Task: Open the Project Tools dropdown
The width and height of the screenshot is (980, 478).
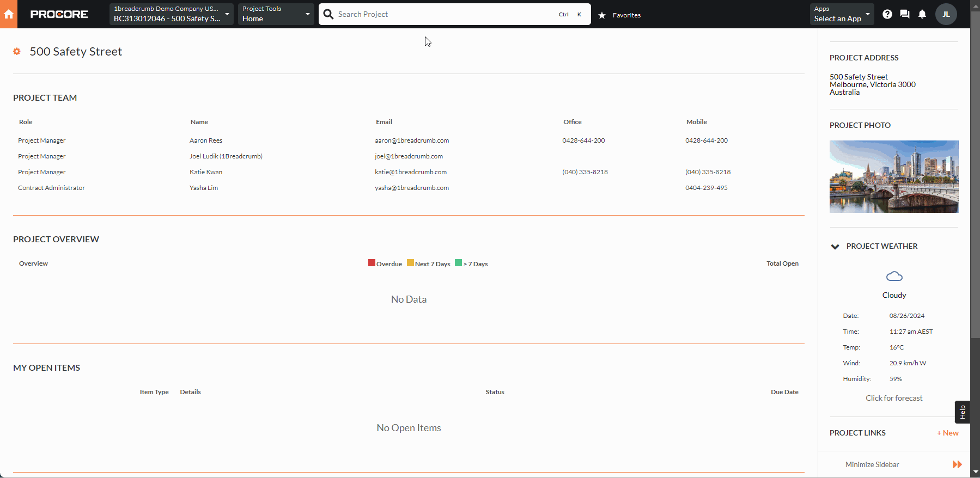Action: 276,14
